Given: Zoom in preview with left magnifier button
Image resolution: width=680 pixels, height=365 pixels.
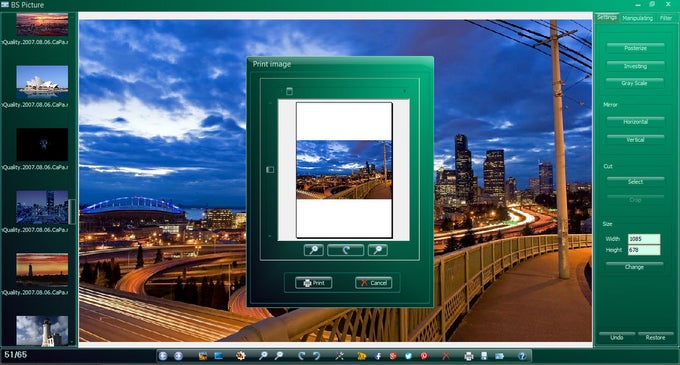Looking at the screenshot, I should (314, 250).
